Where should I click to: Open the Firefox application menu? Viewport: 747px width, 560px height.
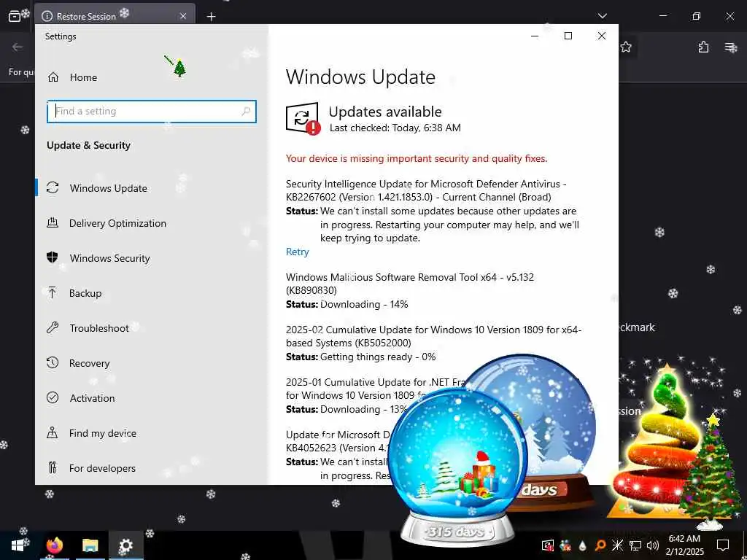(731, 47)
